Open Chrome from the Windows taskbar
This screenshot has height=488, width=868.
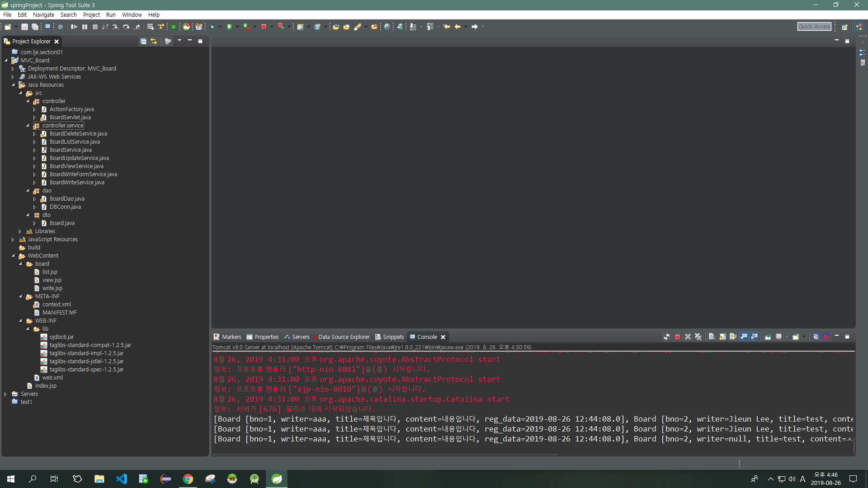point(188,479)
